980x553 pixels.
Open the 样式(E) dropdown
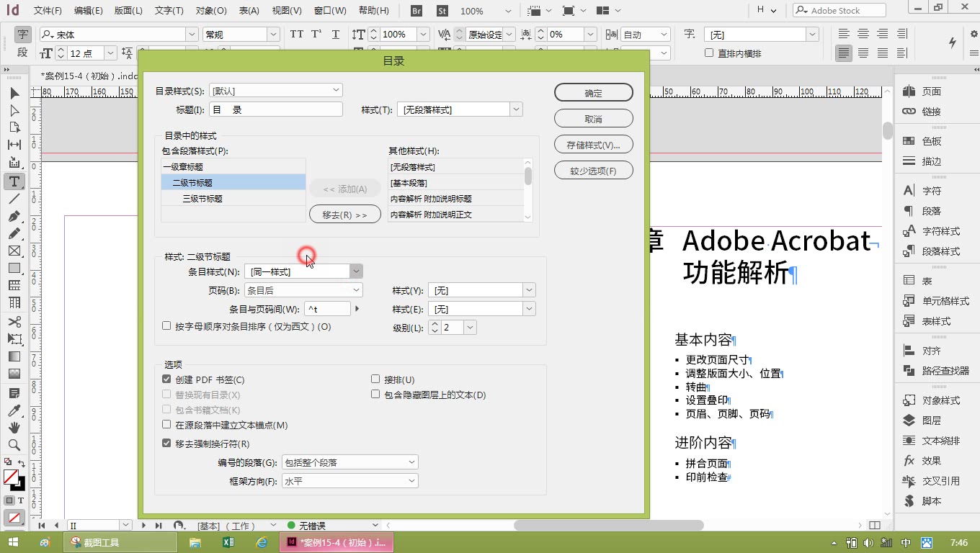point(481,309)
